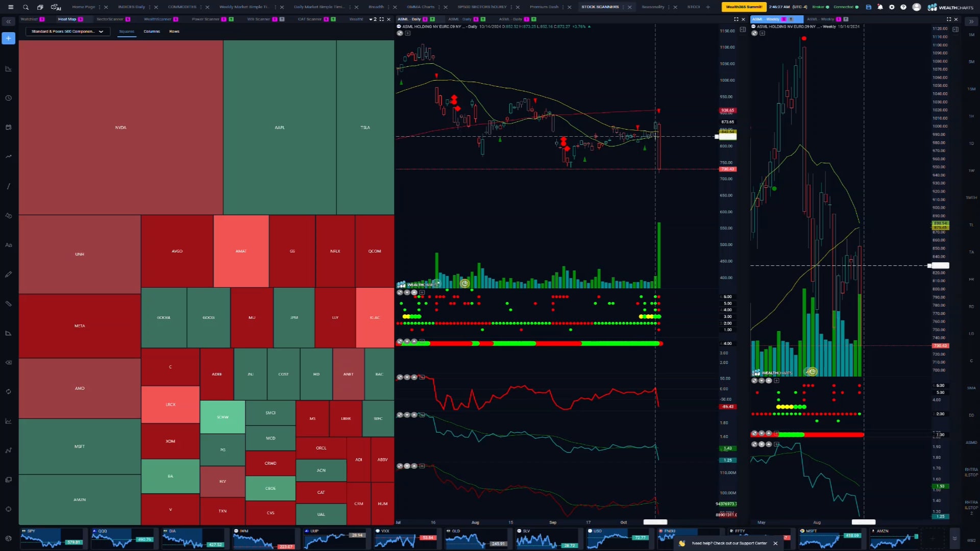Select the Columns heat map view
Viewport: 980px width, 551px height.
[x=152, y=32]
